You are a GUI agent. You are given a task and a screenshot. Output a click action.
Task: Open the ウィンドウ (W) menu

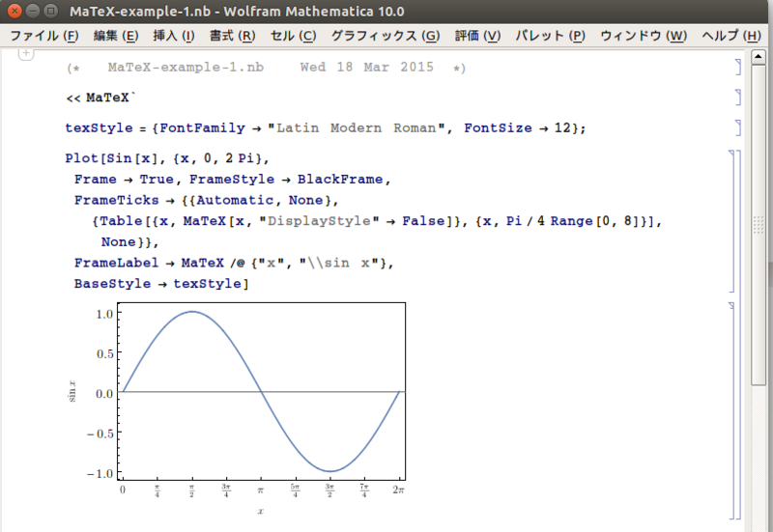(644, 36)
